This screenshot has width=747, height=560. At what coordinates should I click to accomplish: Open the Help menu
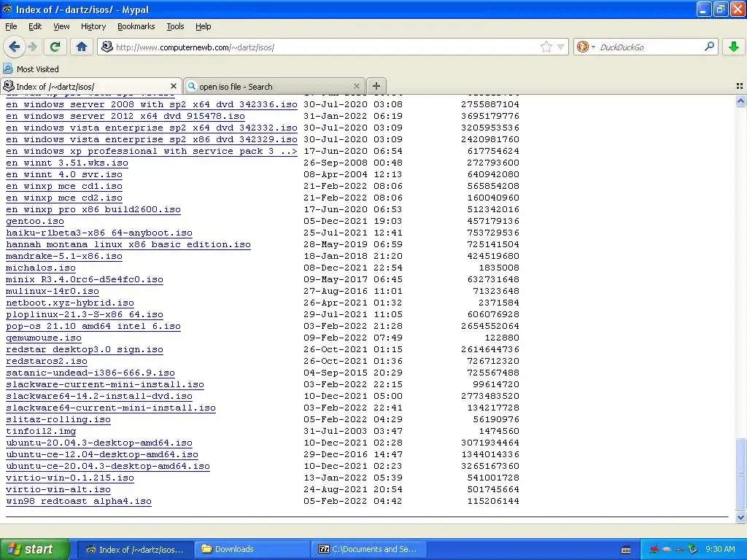click(203, 26)
